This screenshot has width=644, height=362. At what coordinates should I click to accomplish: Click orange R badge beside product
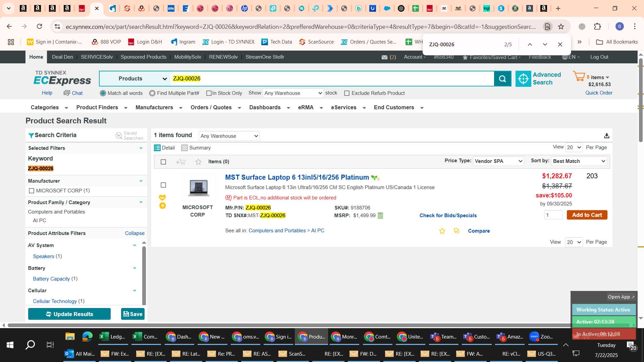[162, 206]
